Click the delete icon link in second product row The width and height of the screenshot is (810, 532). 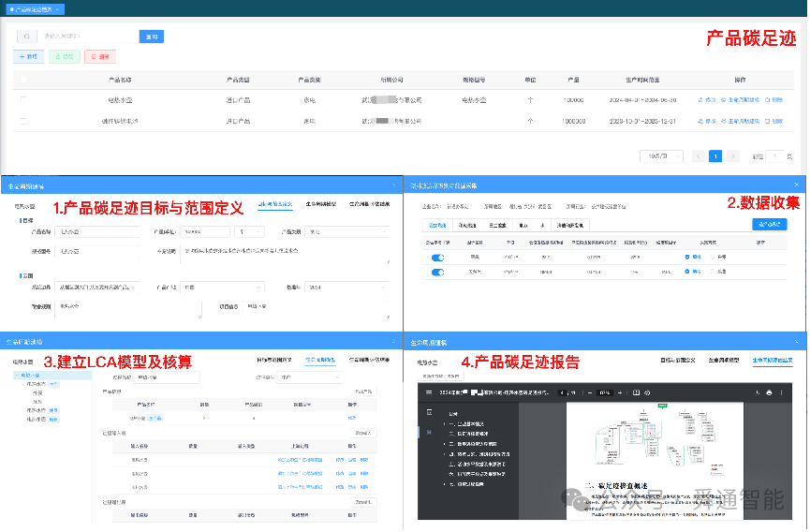773,121
